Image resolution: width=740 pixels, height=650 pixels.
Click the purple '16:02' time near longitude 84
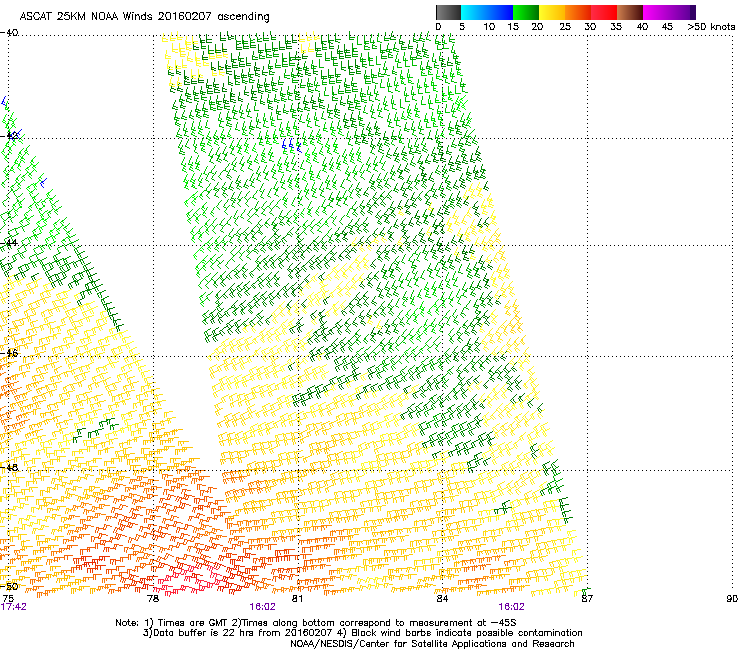pos(511,607)
